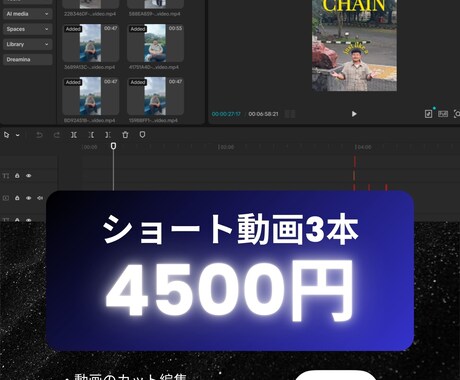The image size is (460, 380).
Task: Click the video track type icon
Action: point(6,198)
